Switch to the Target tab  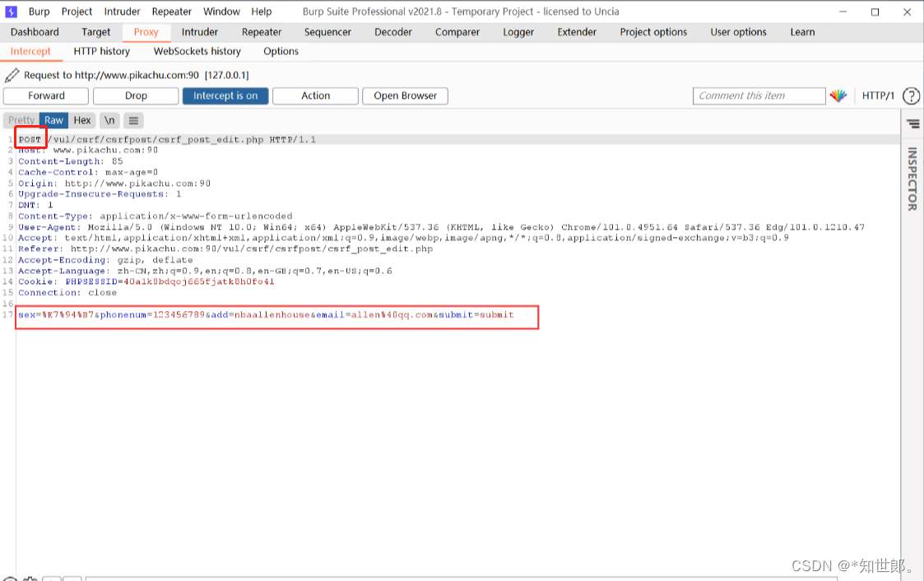96,32
